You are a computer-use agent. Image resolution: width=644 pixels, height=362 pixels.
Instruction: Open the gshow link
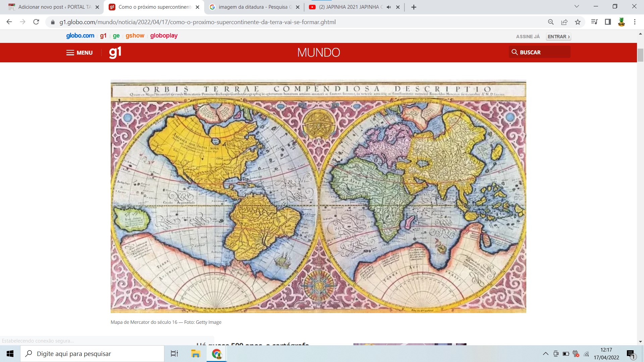point(135,36)
